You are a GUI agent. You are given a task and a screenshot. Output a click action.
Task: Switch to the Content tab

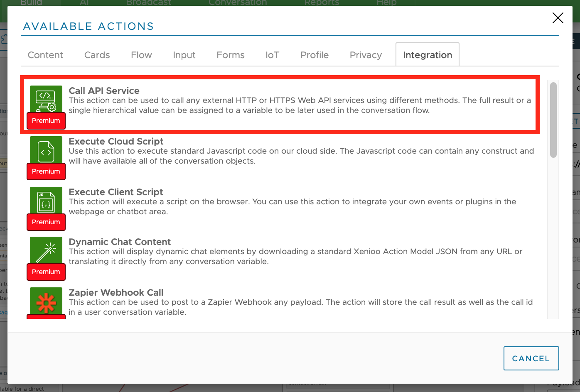(45, 55)
